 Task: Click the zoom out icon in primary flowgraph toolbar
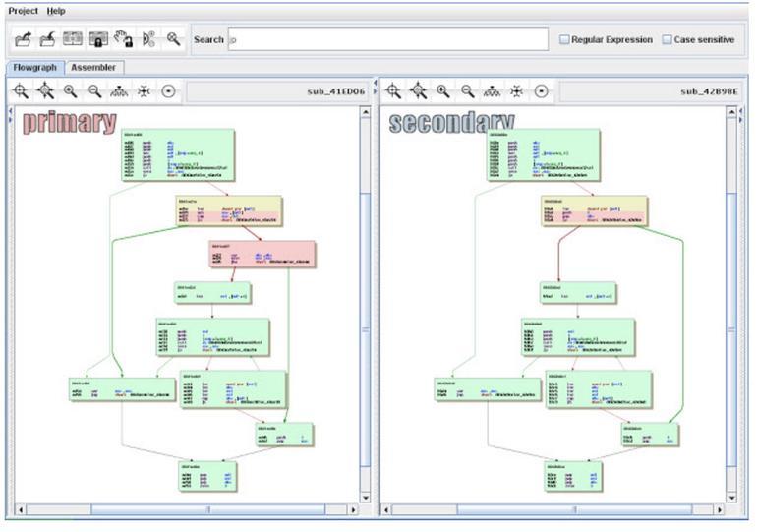click(94, 91)
